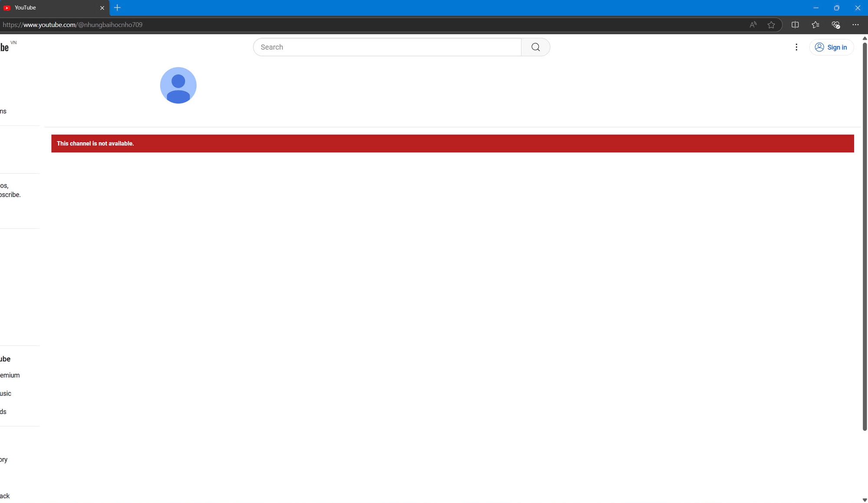Open the YouTube homepage tab
The height and width of the screenshot is (503, 868).
(x=51, y=7)
